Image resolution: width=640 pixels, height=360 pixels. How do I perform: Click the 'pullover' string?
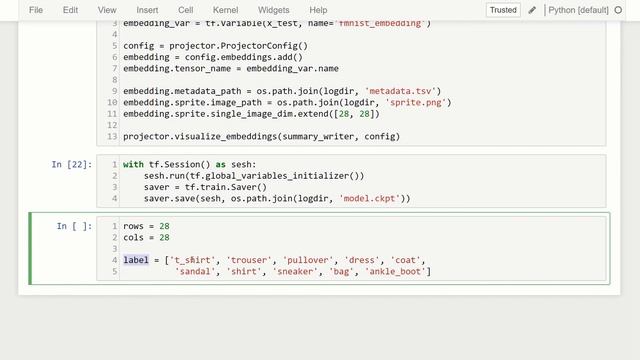308,260
